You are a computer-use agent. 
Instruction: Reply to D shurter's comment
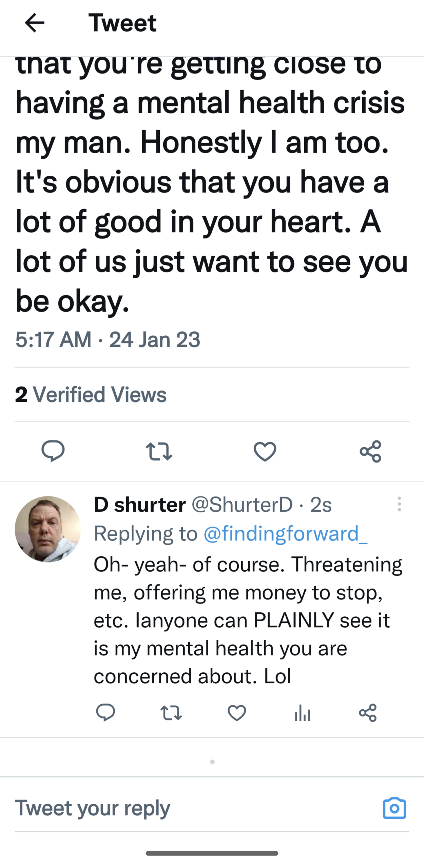[x=105, y=712]
